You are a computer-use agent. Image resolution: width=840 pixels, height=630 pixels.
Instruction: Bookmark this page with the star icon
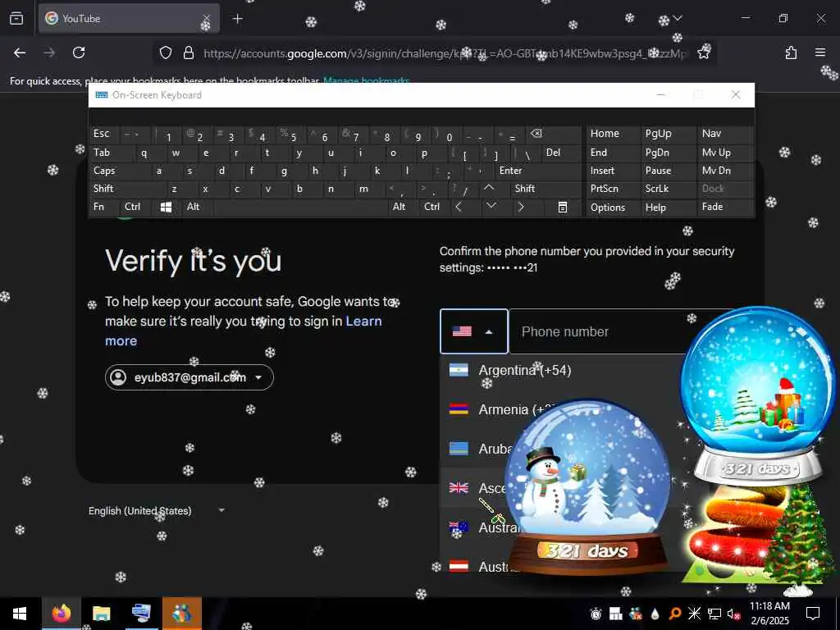(703, 52)
